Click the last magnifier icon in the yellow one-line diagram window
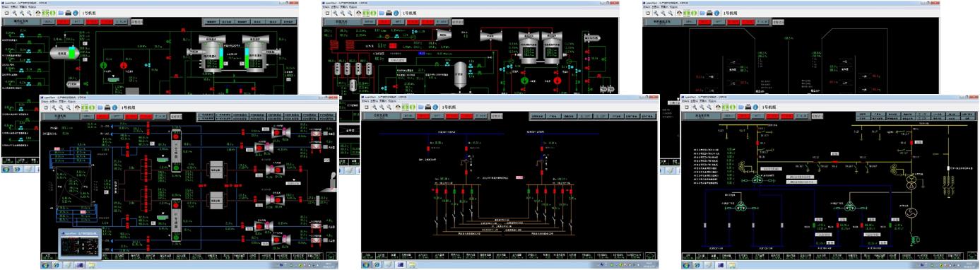Image resolution: width=980 pixels, height=270 pixels. point(709,107)
